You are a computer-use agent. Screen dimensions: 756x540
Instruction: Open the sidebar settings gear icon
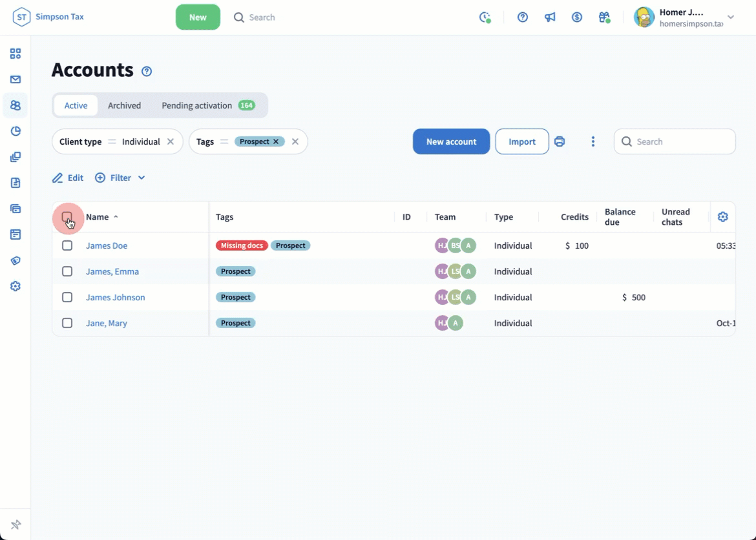pyautogui.click(x=16, y=286)
